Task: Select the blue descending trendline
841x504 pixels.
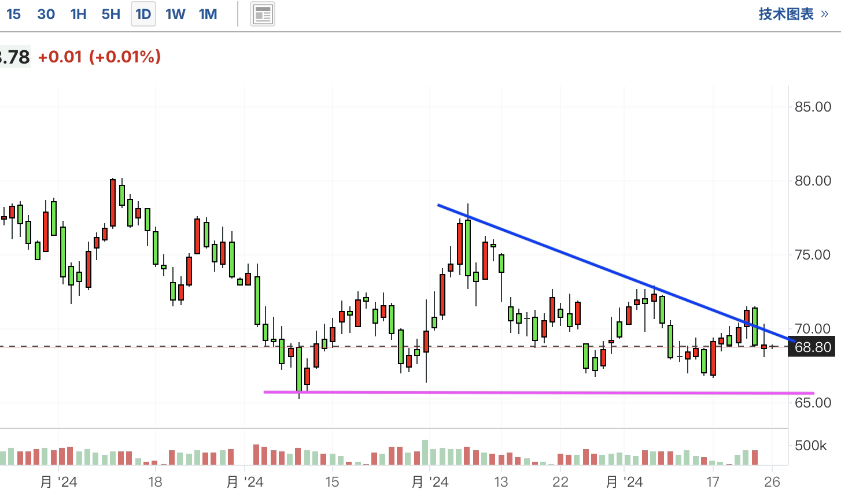Action: click(617, 273)
